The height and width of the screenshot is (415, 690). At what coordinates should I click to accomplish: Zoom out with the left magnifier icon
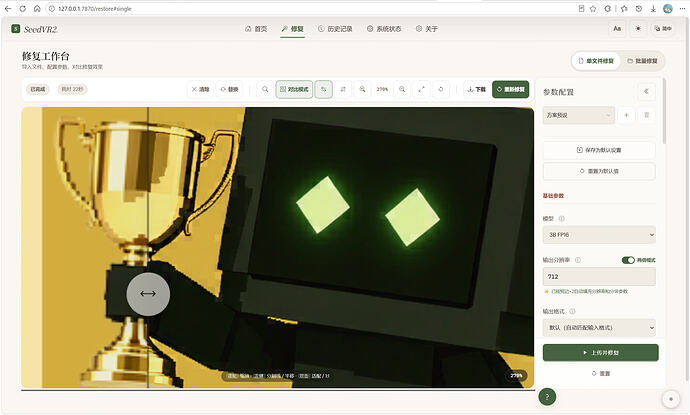click(x=362, y=89)
